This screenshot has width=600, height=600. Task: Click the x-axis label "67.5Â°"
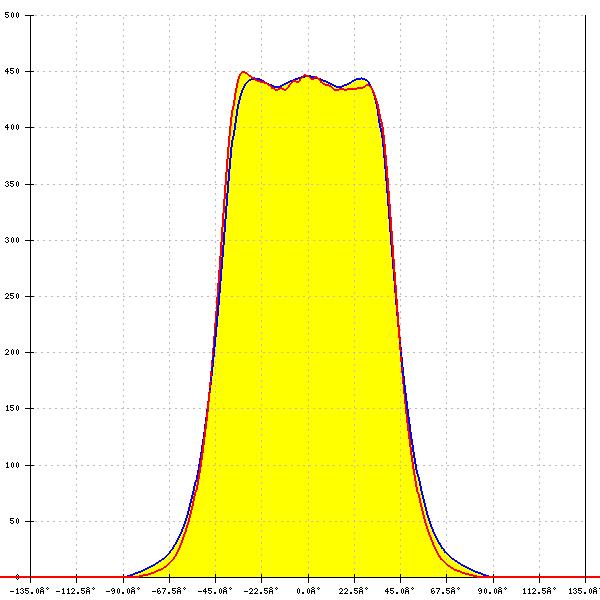(x=445, y=591)
